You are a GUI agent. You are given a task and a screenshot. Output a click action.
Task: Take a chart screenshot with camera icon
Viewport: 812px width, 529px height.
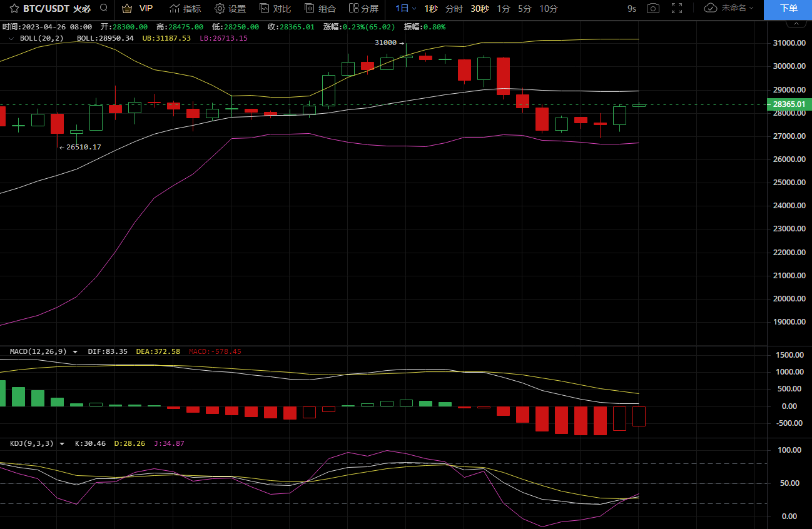click(652, 9)
